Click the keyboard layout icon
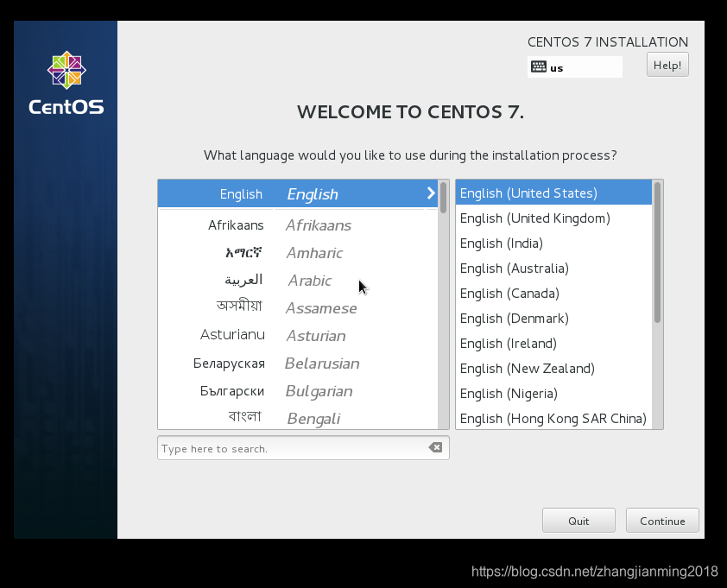This screenshot has width=727, height=588. [x=538, y=66]
